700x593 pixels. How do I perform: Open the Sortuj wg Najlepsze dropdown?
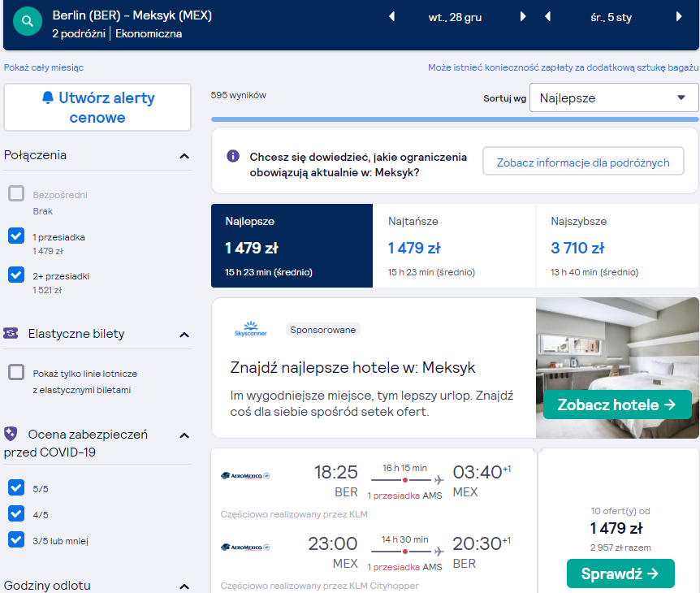614,97
